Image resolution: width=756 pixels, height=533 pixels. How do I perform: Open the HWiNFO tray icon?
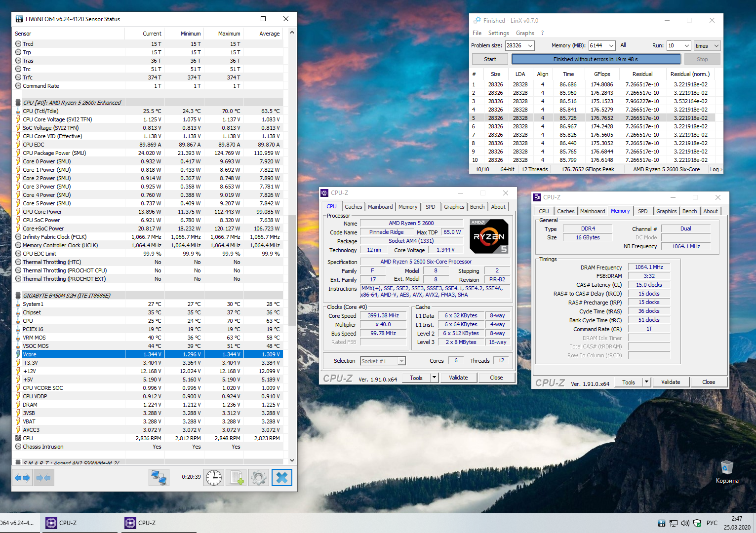coord(662,523)
